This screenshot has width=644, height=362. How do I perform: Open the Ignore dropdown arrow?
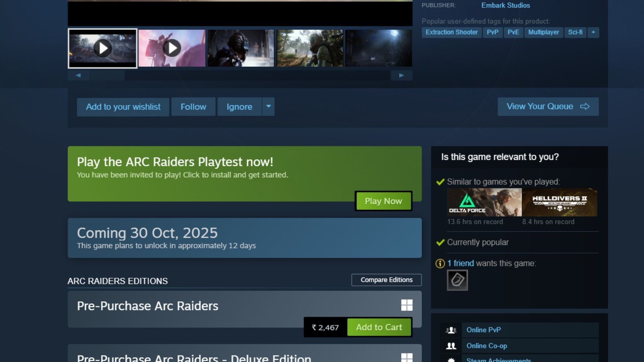point(268,107)
